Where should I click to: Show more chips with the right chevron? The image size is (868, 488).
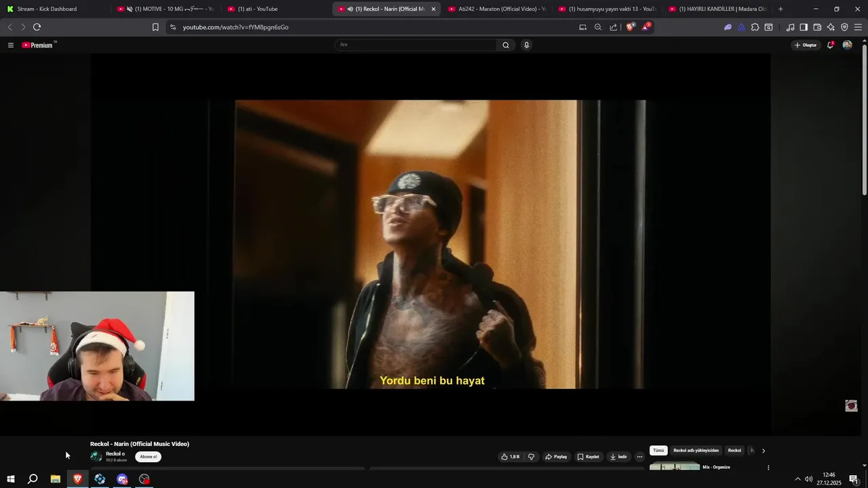tap(763, 451)
